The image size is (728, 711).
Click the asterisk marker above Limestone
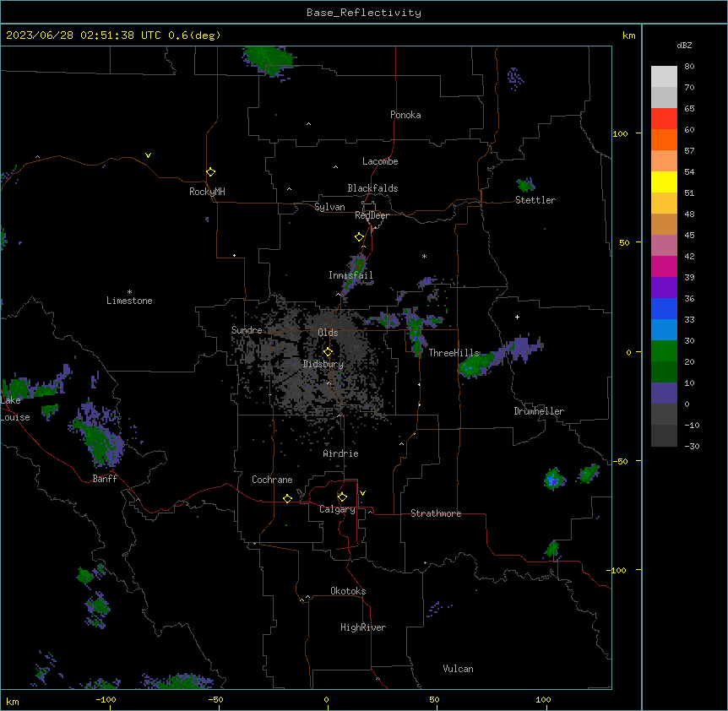(129, 291)
